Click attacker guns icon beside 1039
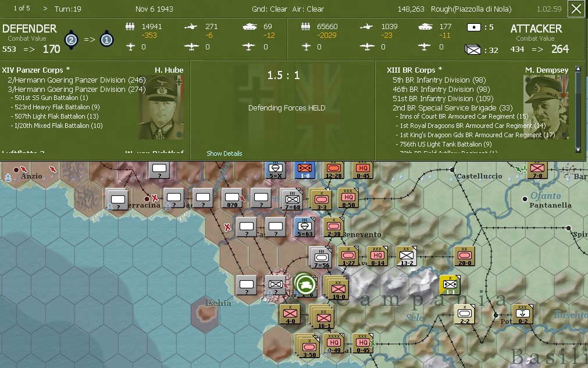Viewport: 588px width, 368px height. (x=366, y=27)
